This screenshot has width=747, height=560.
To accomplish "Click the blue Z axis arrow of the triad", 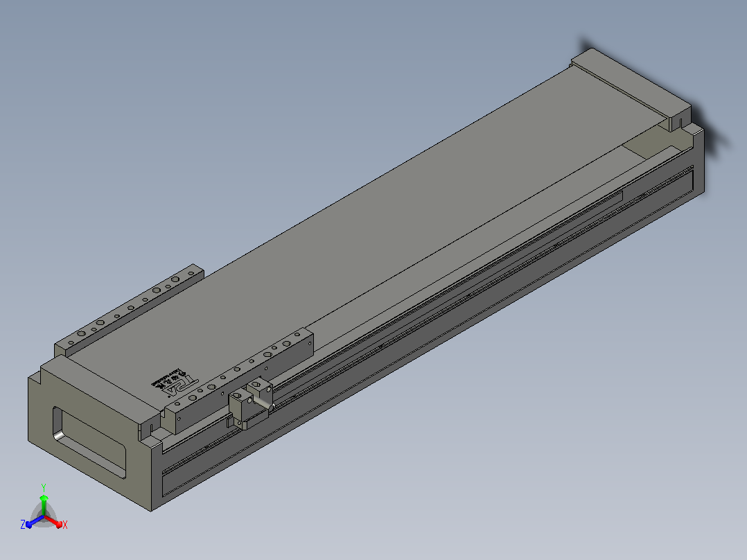I will [34, 522].
